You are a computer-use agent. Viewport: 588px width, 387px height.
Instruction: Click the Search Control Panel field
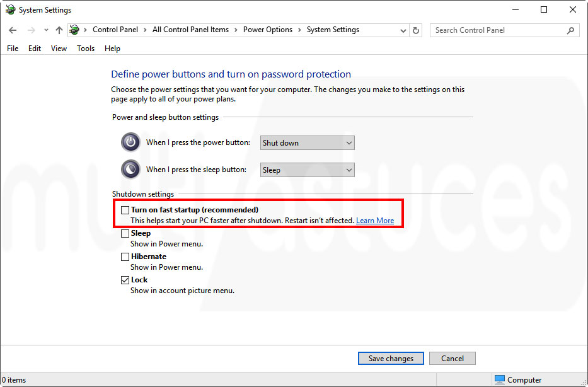[x=498, y=30]
